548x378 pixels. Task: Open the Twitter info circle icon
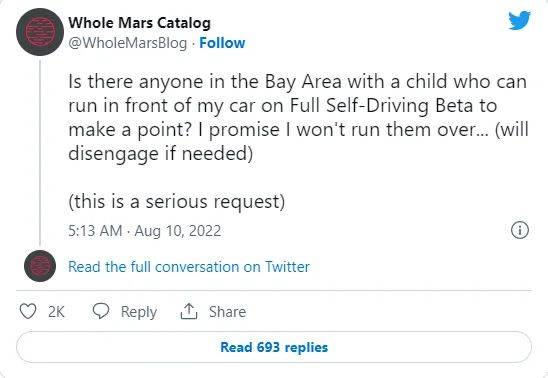click(x=520, y=230)
